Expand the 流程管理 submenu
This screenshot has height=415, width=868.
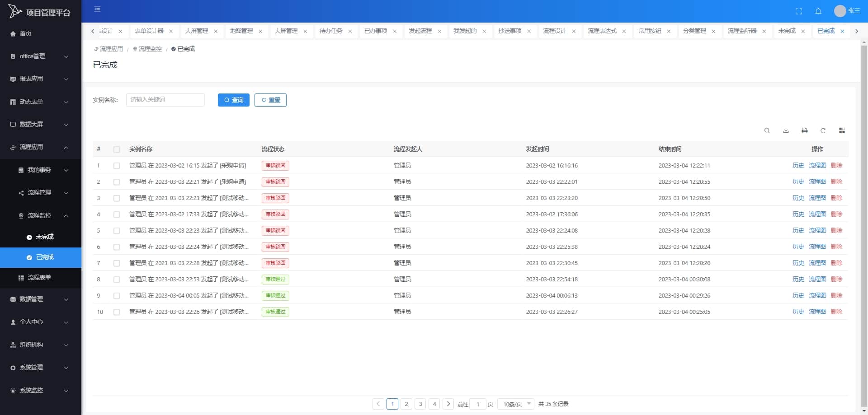click(41, 192)
